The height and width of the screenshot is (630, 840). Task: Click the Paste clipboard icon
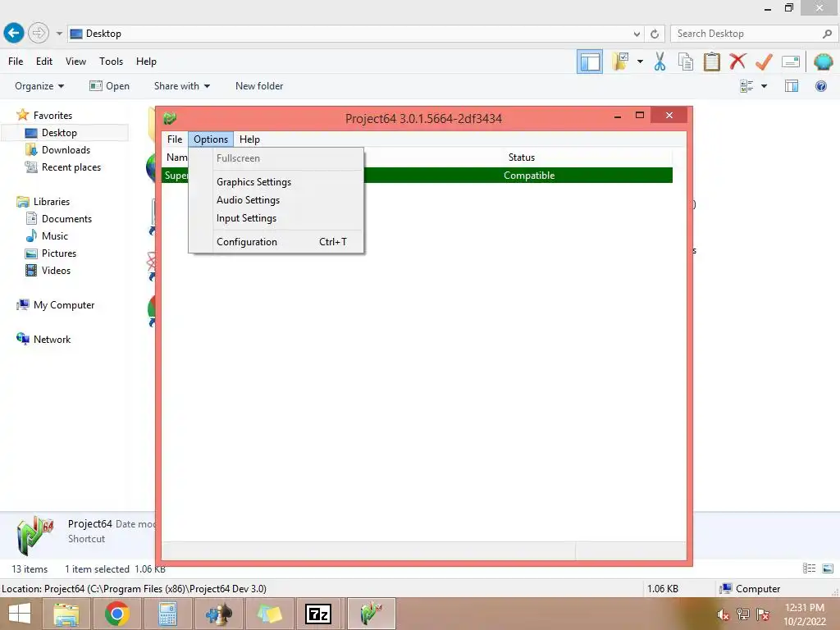point(711,62)
